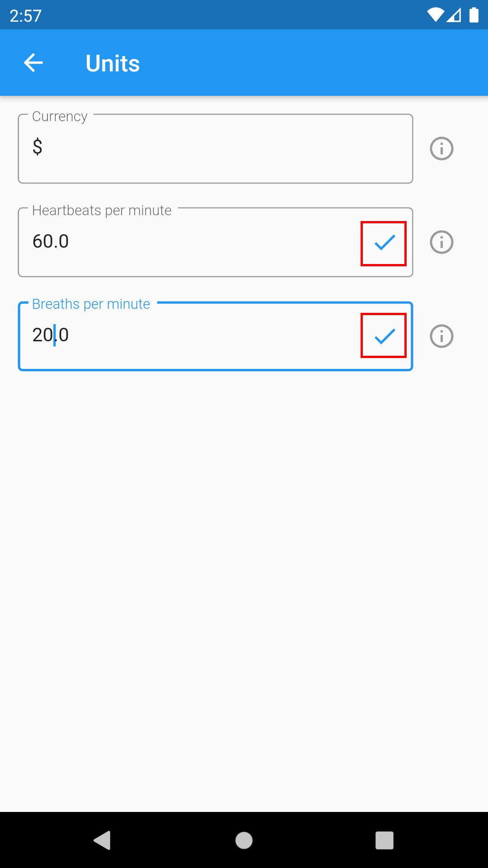The image size is (488, 868).
Task: Tap the back arrow in Units header
Action: (x=33, y=63)
